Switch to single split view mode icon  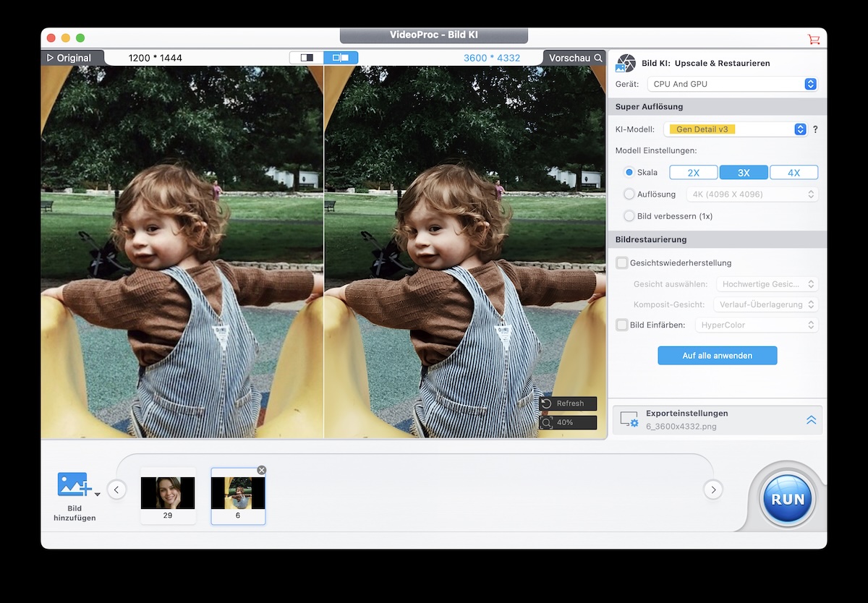click(307, 58)
